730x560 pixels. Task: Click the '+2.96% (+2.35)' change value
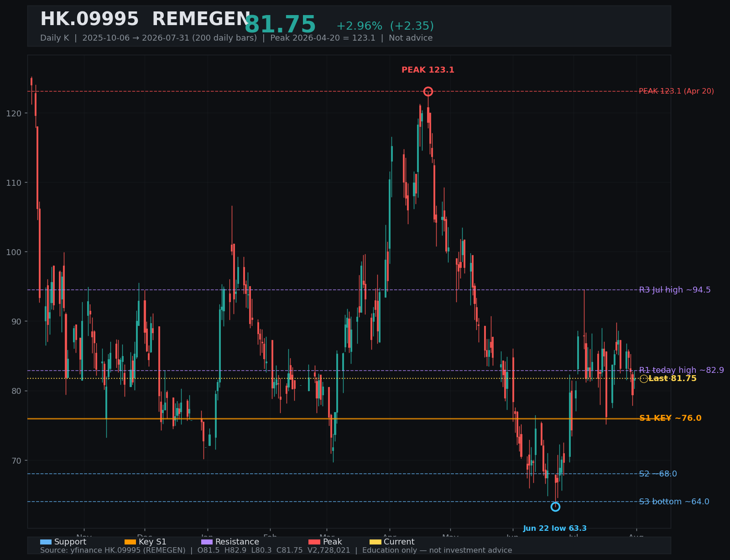(385, 26)
